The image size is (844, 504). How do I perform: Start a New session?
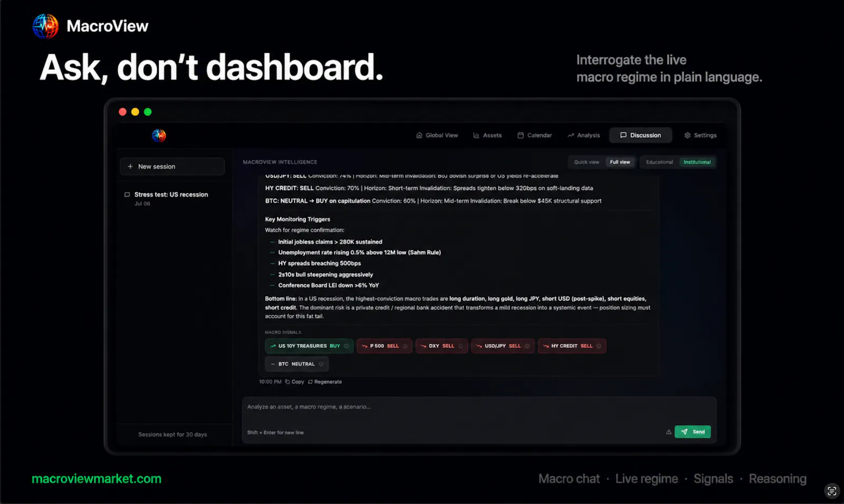[x=172, y=167]
